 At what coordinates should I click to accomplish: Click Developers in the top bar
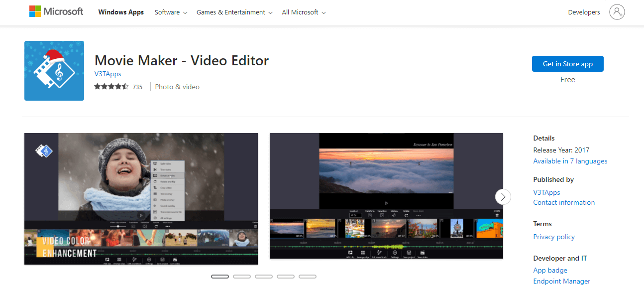tap(584, 12)
